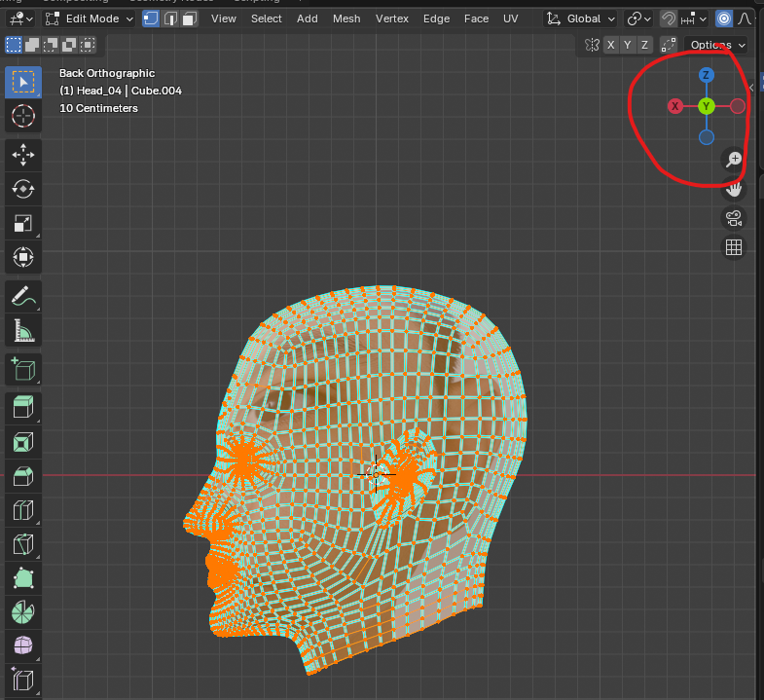The height and width of the screenshot is (700, 764).
Task: Select the 3D Cursor tool
Action: [x=23, y=116]
